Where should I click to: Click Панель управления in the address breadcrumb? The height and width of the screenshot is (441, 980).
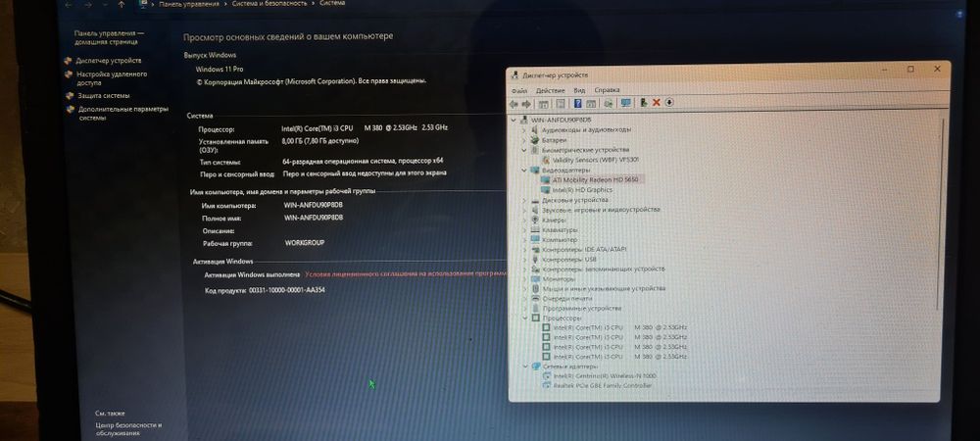pyautogui.click(x=189, y=4)
